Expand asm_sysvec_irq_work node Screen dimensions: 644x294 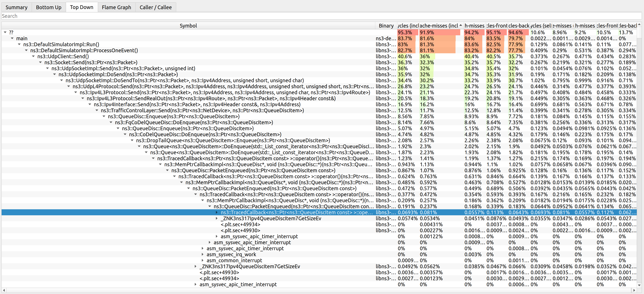(203, 254)
